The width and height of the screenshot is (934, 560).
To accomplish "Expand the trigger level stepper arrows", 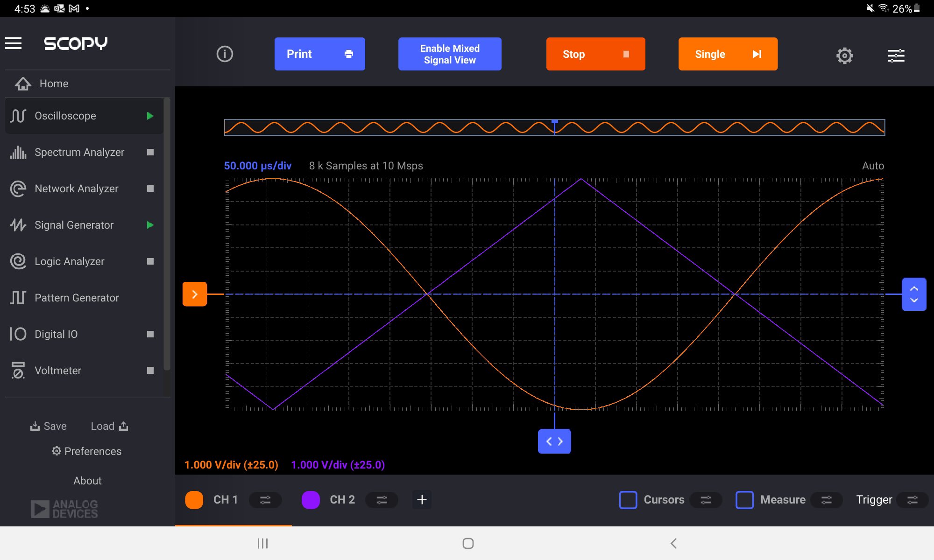I will tap(913, 294).
